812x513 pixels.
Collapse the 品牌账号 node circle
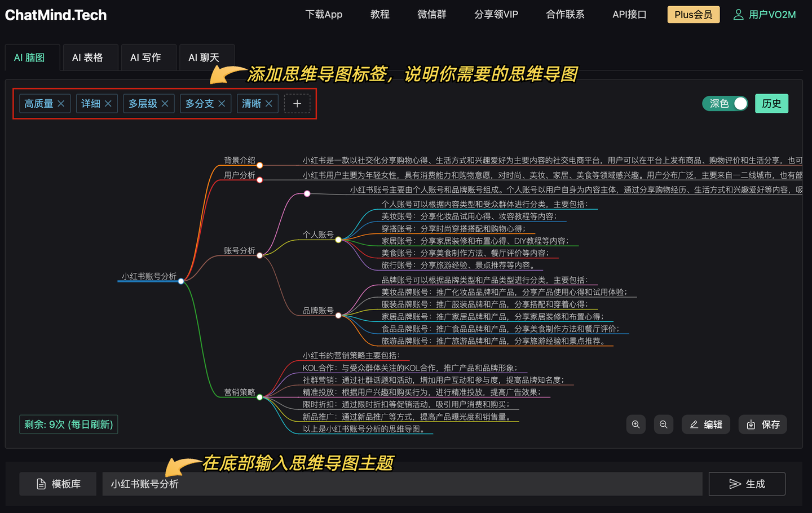(x=338, y=315)
